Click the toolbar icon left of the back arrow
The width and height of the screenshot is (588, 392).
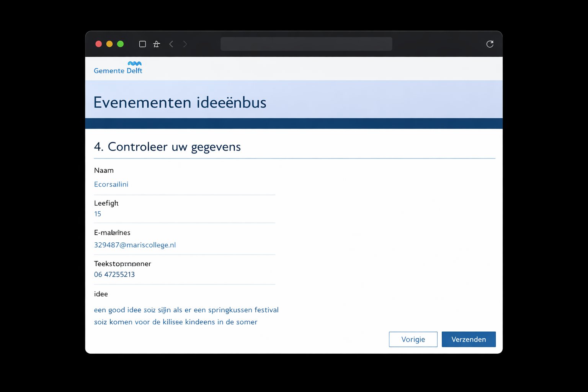tap(157, 44)
